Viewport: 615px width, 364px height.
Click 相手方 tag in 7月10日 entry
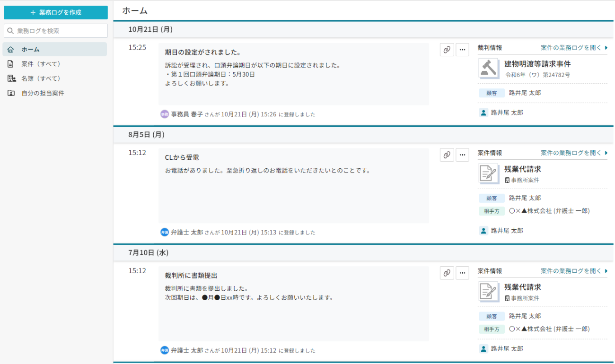tap(492, 329)
